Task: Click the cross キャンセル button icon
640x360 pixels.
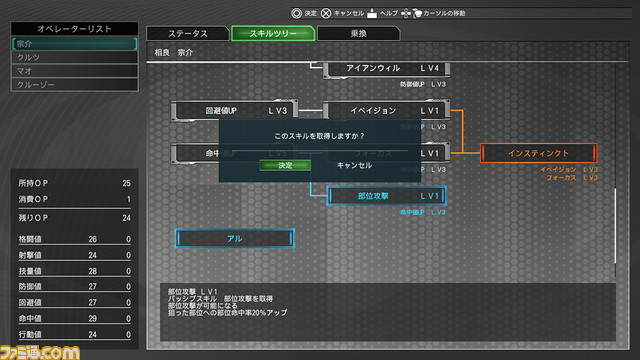Action: pos(326,13)
